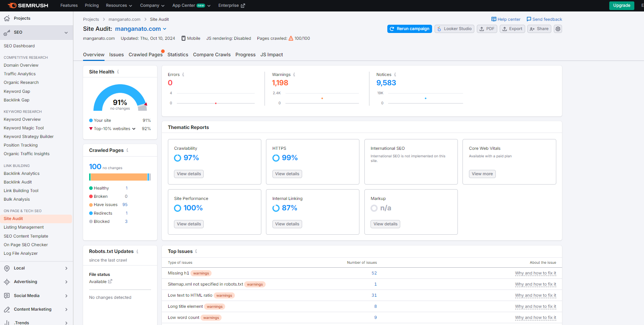Expand the Advertising sidebar section
Viewport: 644px width, 325px height.
pyautogui.click(x=66, y=282)
